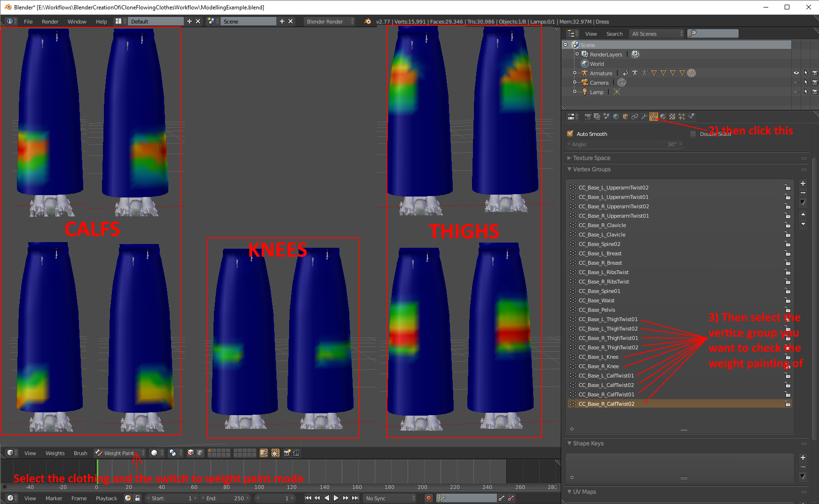This screenshot has height=504, width=819.
Task: Open the Scene properties tab
Action: pos(606,117)
